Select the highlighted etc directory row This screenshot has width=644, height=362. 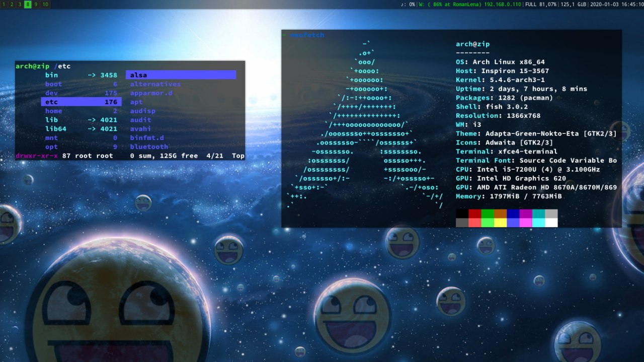tap(81, 102)
